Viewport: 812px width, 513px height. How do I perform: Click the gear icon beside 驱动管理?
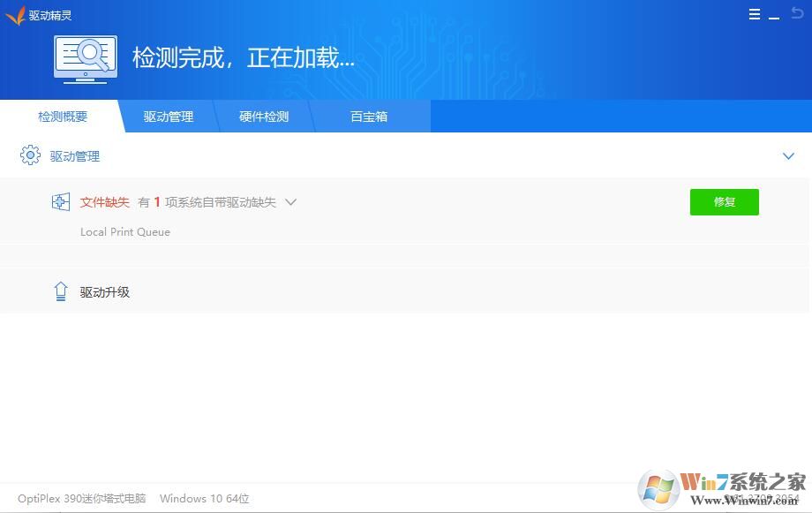pyautogui.click(x=30, y=156)
